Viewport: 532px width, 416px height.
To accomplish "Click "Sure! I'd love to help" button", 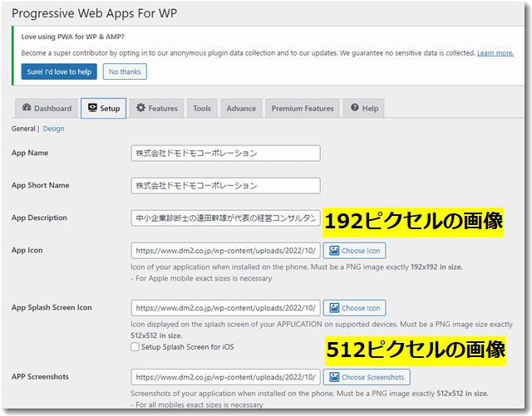I will (59, 71).
